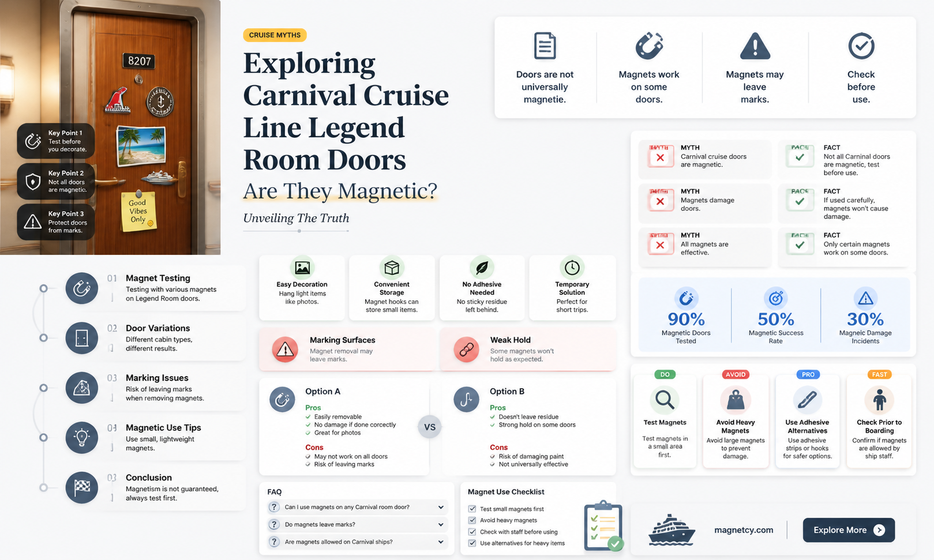Screen dimensions: 934x560
Task: Click question mark beside 'Do magnets leave marks?'
Action: pyautogui.click(x=274, y=525)
